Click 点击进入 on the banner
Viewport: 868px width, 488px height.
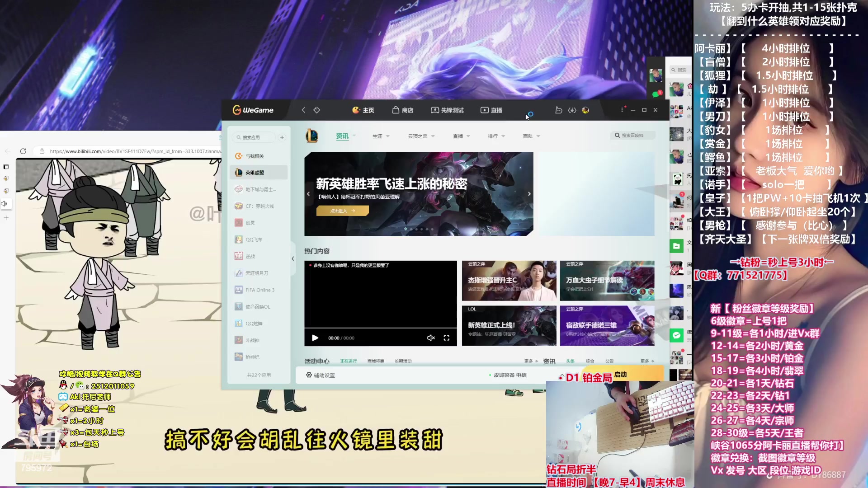[342, 211]
